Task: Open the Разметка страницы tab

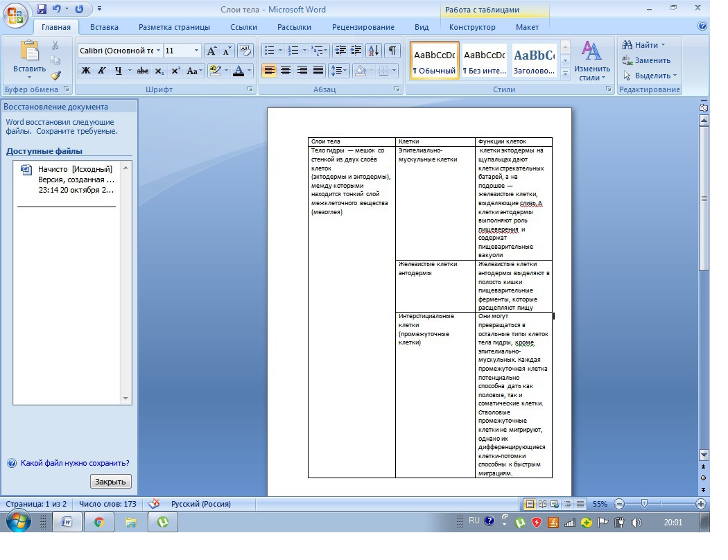Action: [174, 27]
